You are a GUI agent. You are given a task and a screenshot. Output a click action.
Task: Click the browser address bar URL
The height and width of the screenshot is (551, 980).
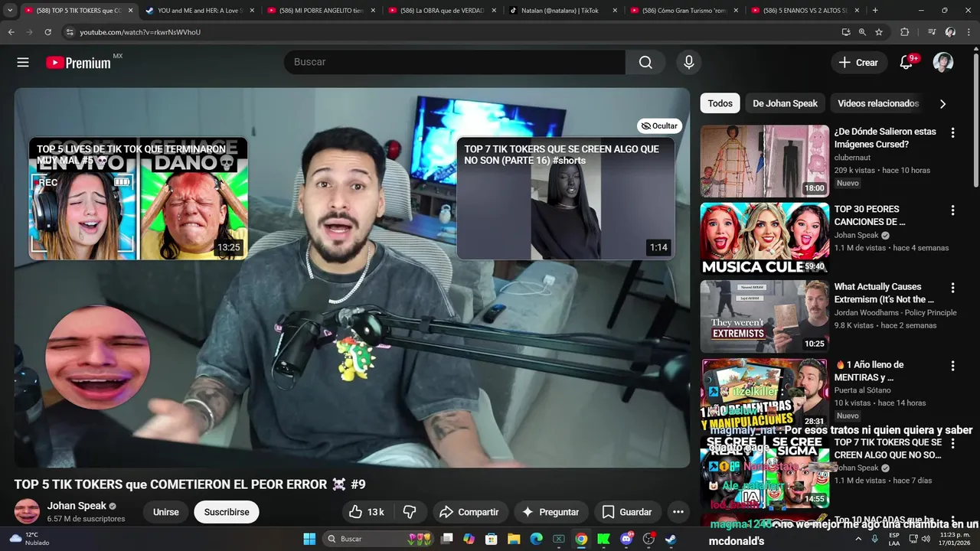tap(140, 32)
